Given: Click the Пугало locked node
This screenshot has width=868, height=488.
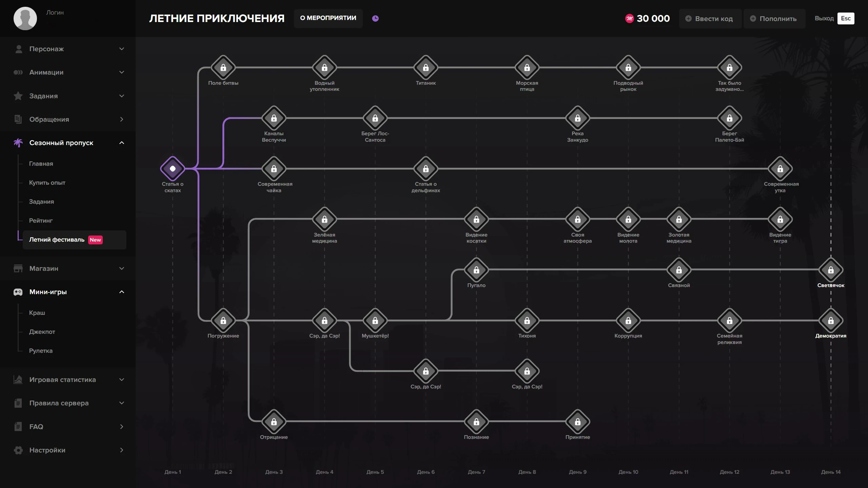Looking at the screenshot, I should [x=476, y=270].
